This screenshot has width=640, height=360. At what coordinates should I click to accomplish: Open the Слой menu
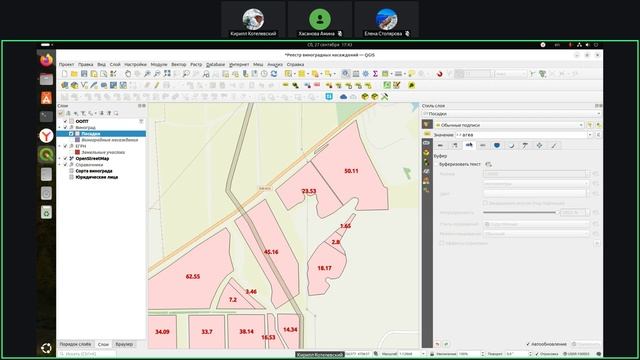click(115, 64)
